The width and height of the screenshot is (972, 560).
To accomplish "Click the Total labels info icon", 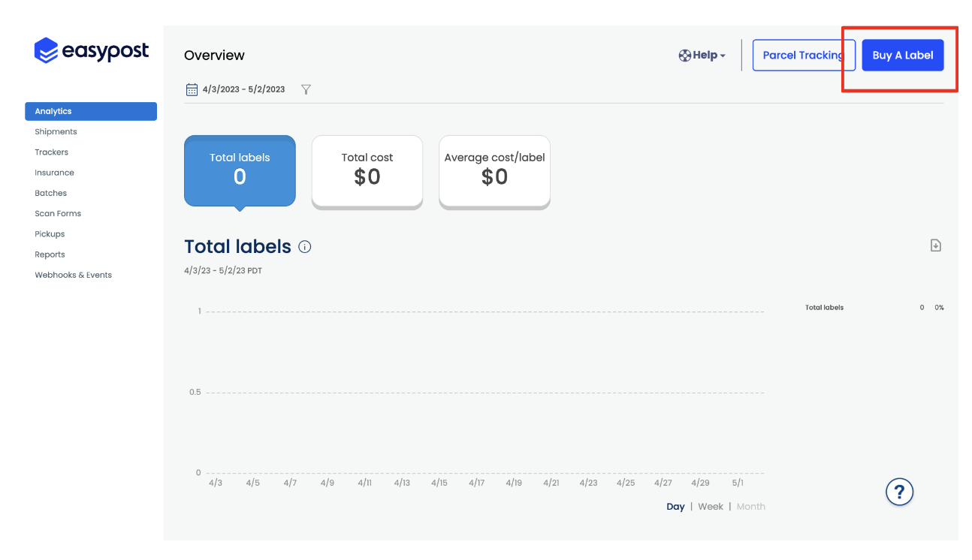I will (305, 247).
